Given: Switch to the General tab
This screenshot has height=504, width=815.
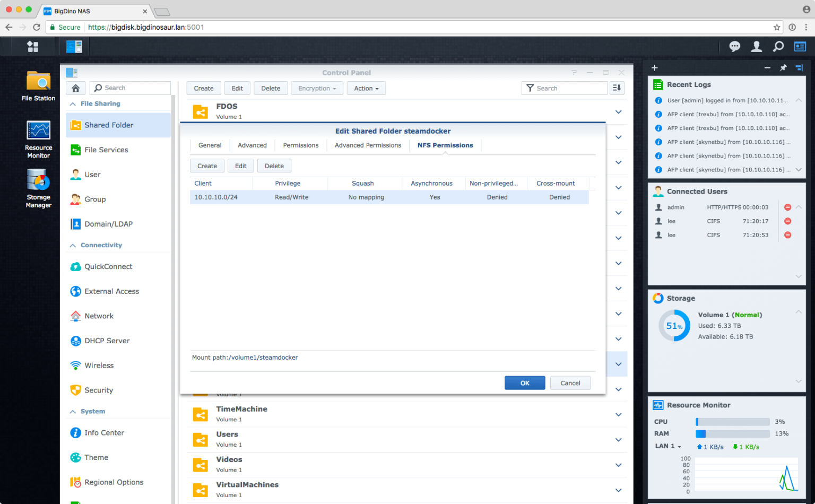Looking at the screenshot, I should pyautogui.click(x=210, y=145).
